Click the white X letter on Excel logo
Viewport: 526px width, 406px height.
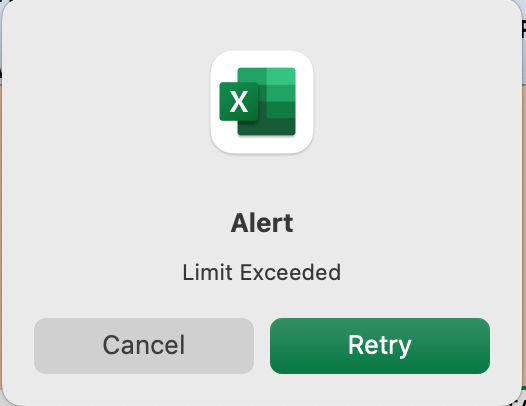pyautogui.click(x=239, y=102)
